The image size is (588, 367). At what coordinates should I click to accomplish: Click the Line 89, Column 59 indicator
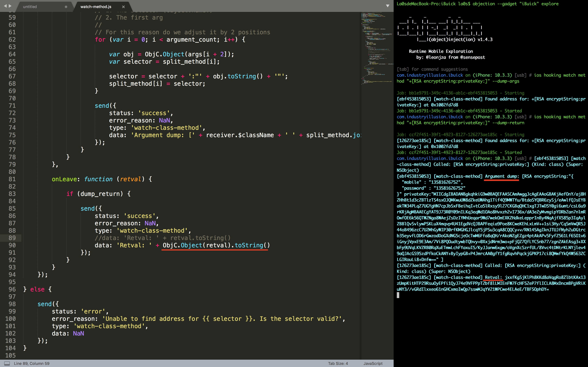coord(32,363)
